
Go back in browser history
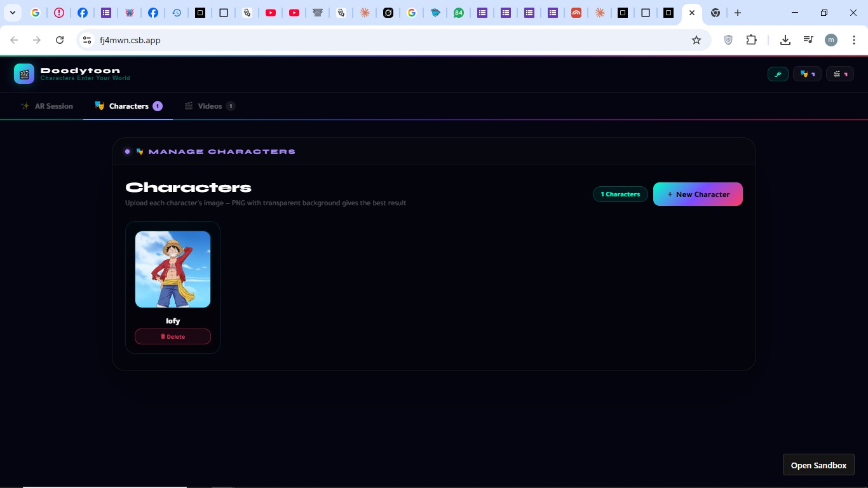point(14,40)
